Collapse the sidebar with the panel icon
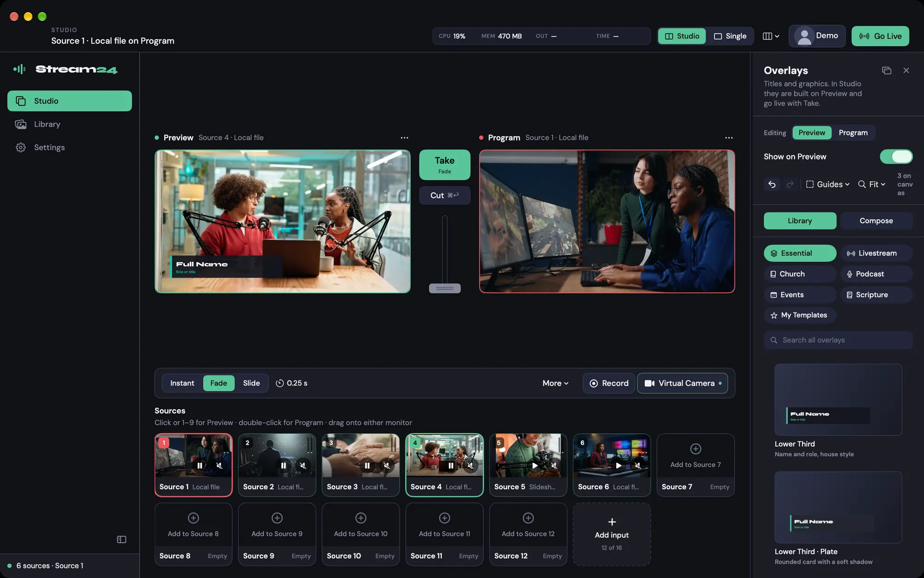Viewport: 924px width, 578px height. [122, 539]
